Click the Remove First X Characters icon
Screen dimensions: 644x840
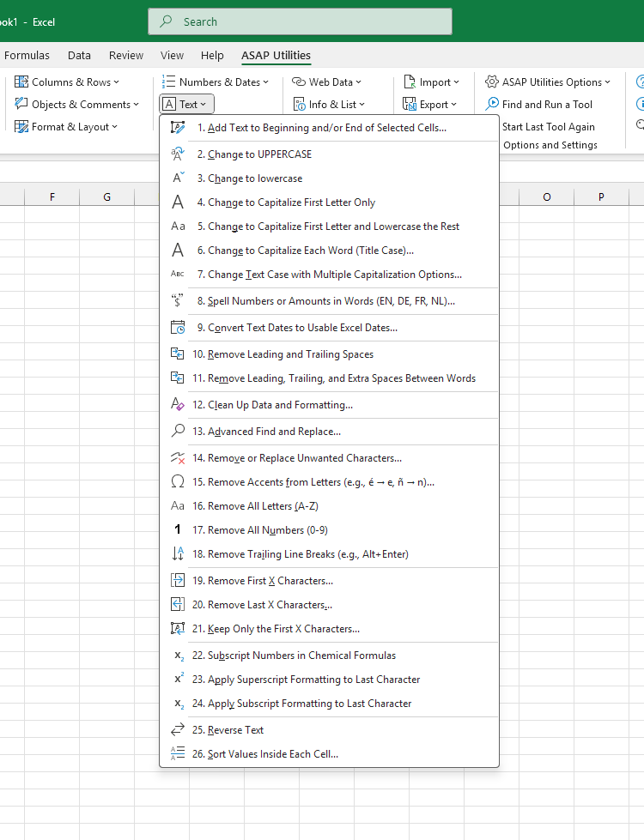pyautogui.click(x=178, y=581)
